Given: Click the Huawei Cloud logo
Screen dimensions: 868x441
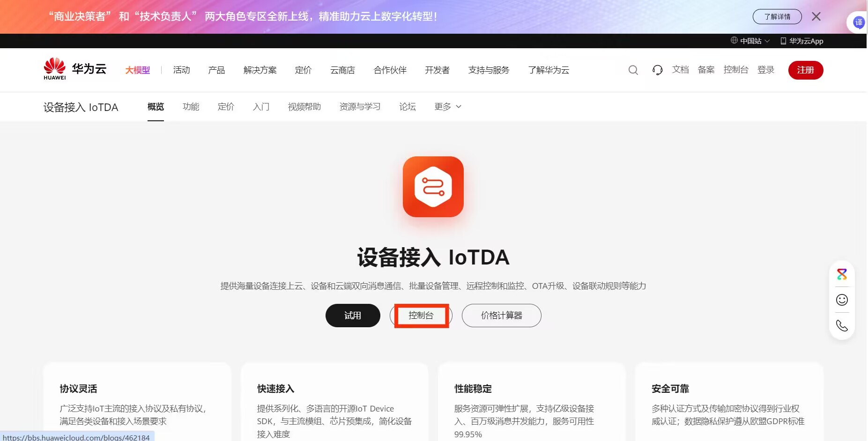Looking at the screenshot, I should (75, 69).
